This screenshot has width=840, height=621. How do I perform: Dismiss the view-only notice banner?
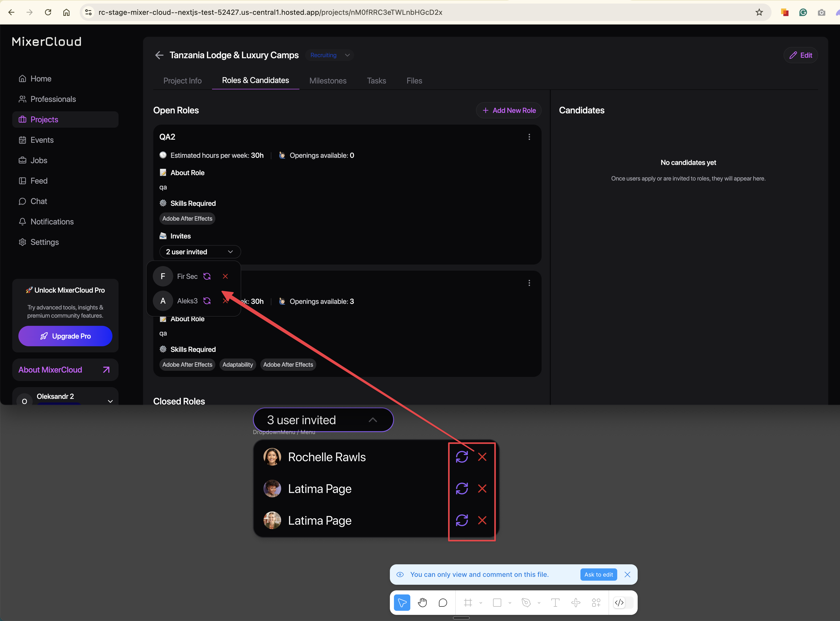coord(627,574)
